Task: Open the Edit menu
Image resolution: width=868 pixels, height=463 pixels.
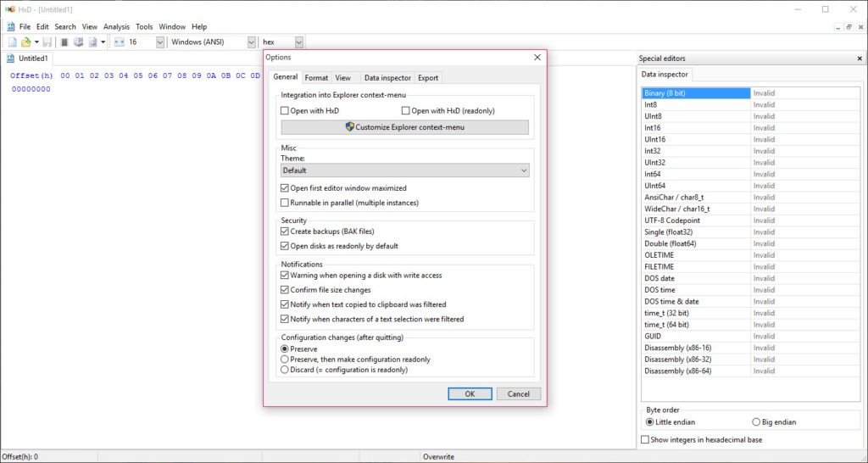Action: (42, 26)
